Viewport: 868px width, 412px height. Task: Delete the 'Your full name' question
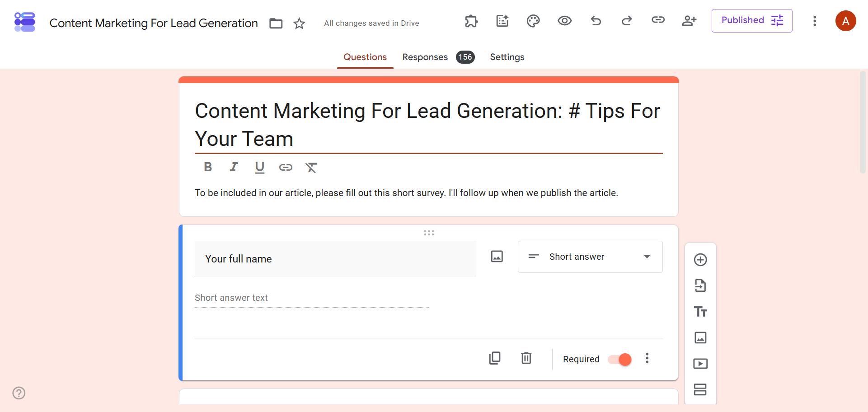point(526,358)
